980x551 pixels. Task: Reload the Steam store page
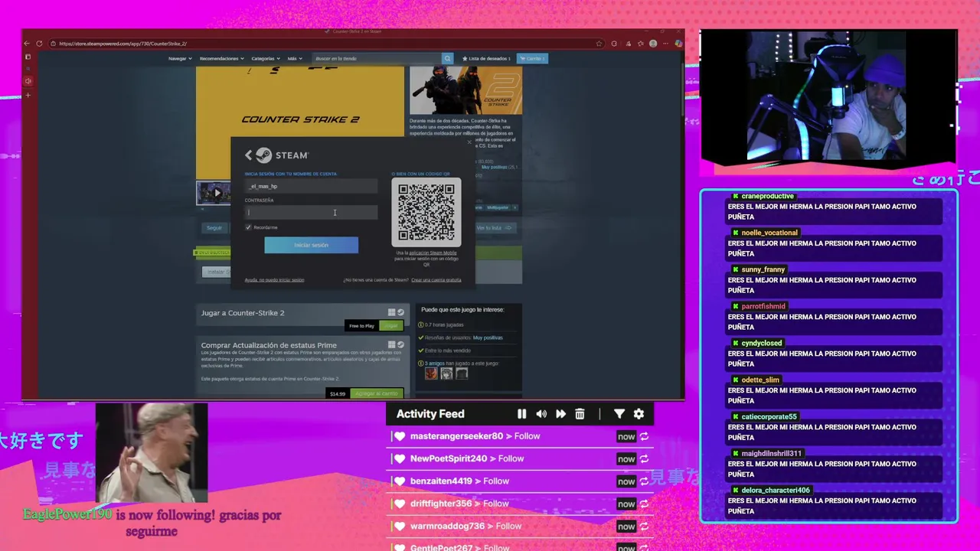click(39, 44)
